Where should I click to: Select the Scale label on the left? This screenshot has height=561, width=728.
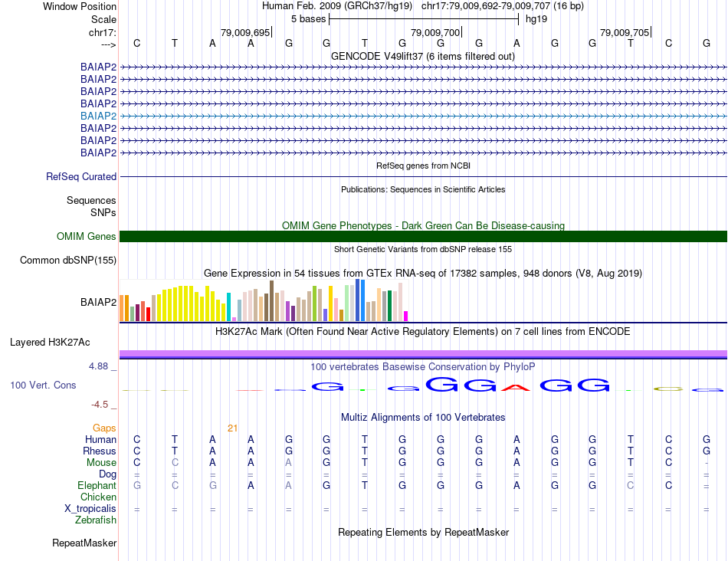(103, 19)
